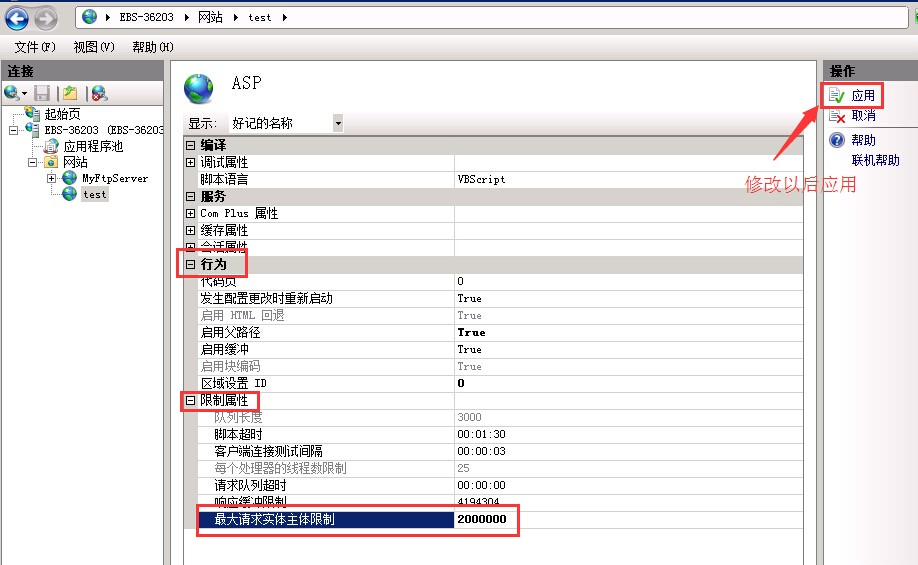Expand the 调试属性 node

click(x=191, y=162)
